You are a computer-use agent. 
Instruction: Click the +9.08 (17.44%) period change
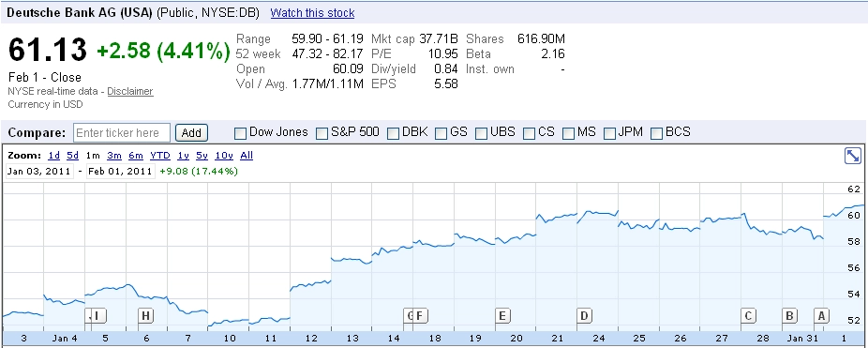pos(199,172)
